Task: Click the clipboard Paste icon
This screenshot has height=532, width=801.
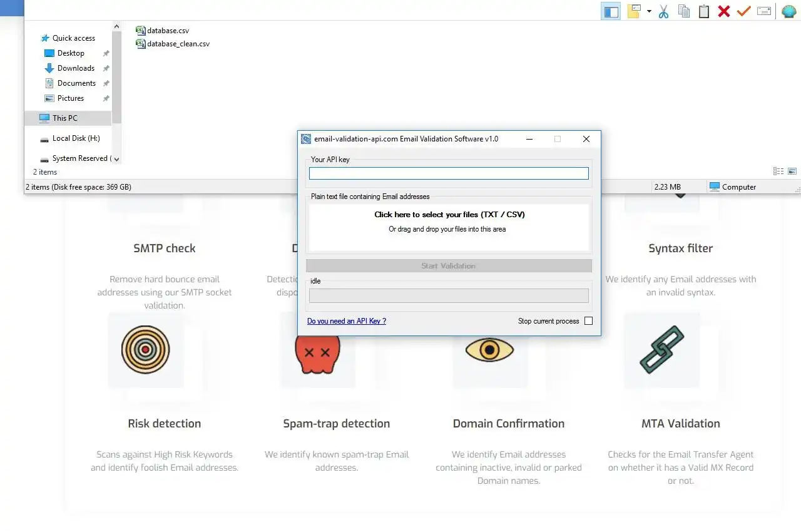Action: point(704,11)
